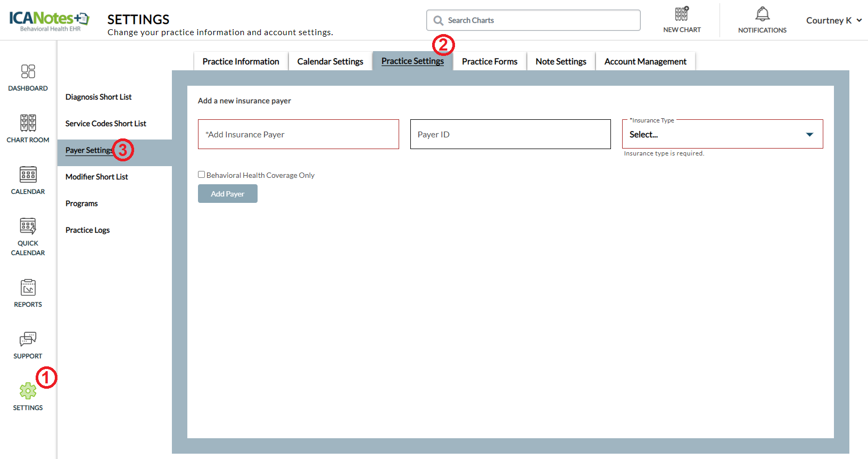Open Reports icon in sidebar
This screenshot has width=868, height=459.
[28, 288]
